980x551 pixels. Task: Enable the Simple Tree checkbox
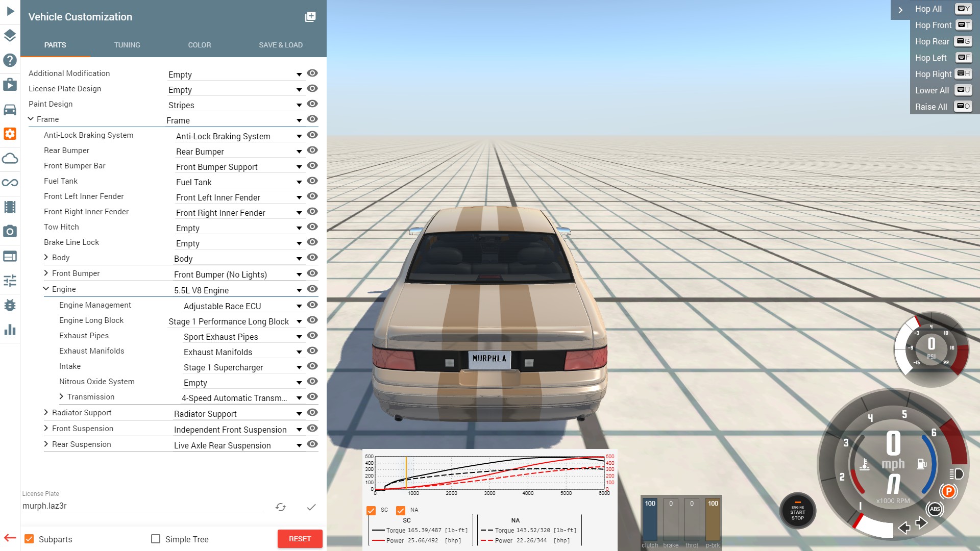tap(156, 539)
